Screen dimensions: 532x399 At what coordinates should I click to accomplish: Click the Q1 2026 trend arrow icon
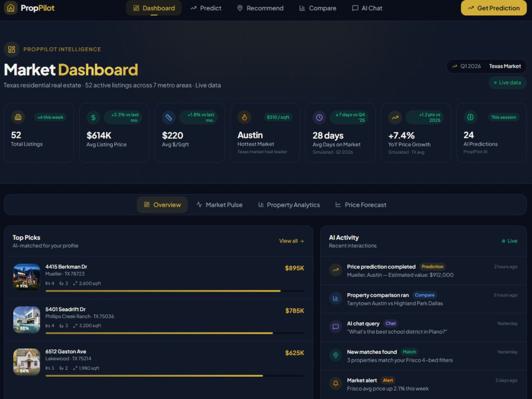click(x=455, y=66)
